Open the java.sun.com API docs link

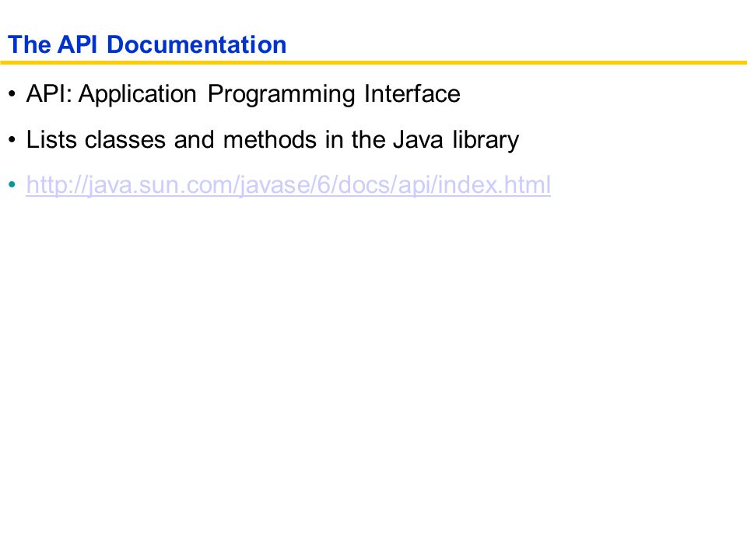coord(288,185)
